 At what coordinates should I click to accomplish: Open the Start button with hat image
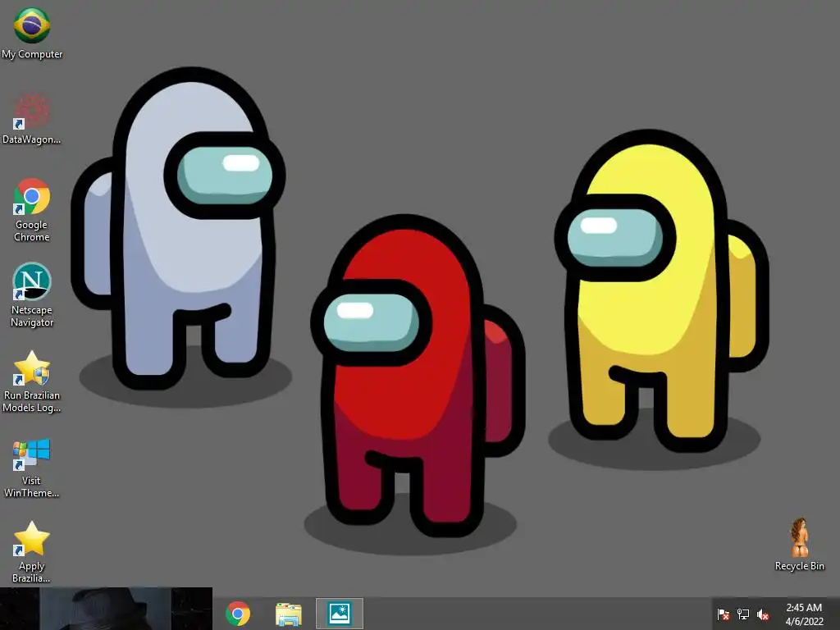coord(106,609)
